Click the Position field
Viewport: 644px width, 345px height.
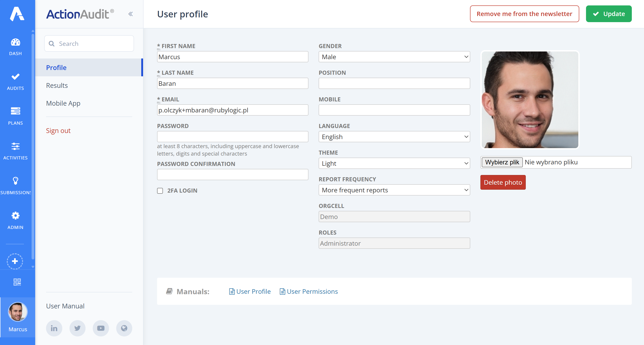[x=394, y=84]
